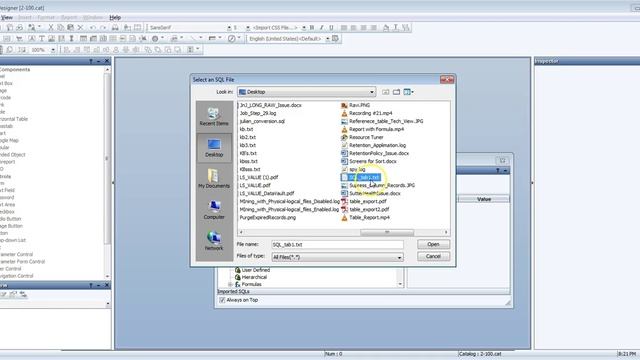Screen dimensions: 640x360
Task: Select the Table_Report.mp4 file icon
Action: click(x=344, y=218)
